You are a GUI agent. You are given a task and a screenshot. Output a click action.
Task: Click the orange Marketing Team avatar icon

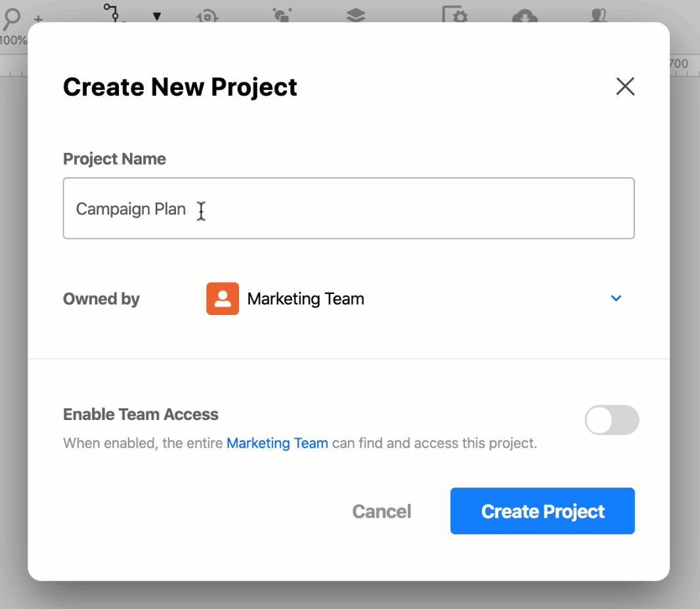[223, 299]
